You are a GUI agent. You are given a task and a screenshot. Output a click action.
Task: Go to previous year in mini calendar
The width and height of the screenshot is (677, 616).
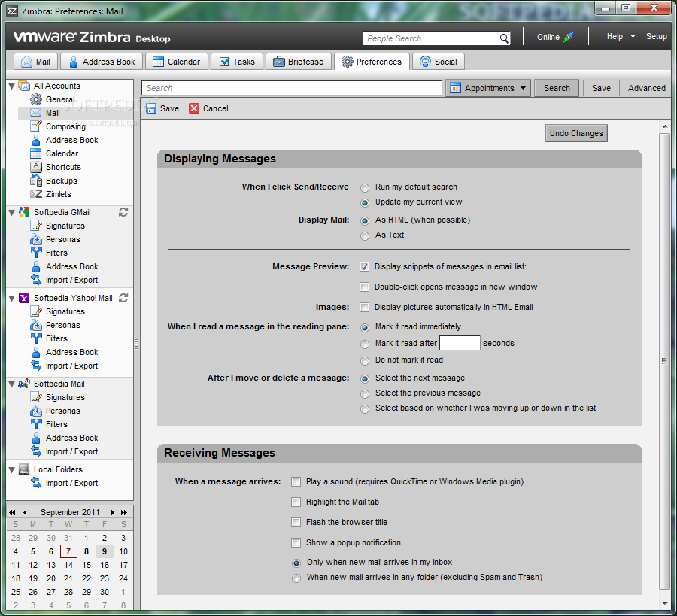pos(12,512)
